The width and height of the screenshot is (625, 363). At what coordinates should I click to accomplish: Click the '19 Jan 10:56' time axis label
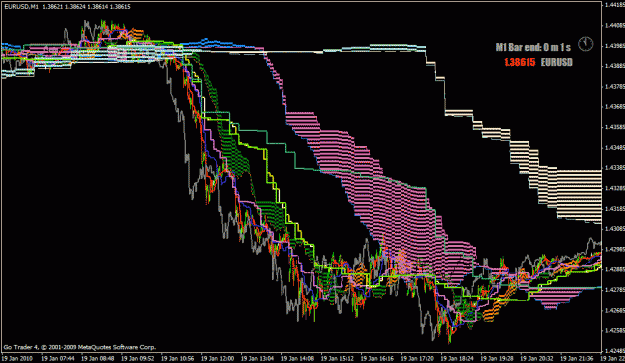pyautogui.click(x=177, y=359)
